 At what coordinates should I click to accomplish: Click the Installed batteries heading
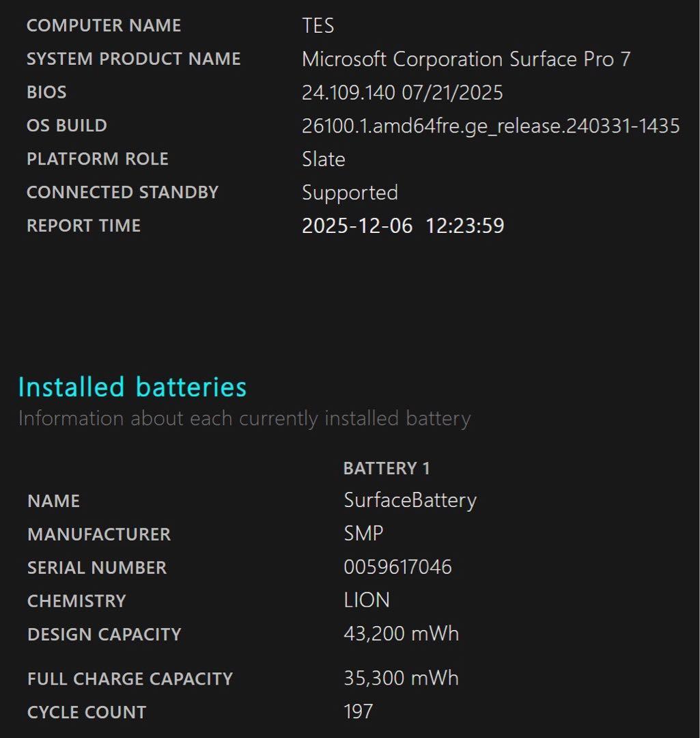[x=132, y=387]
